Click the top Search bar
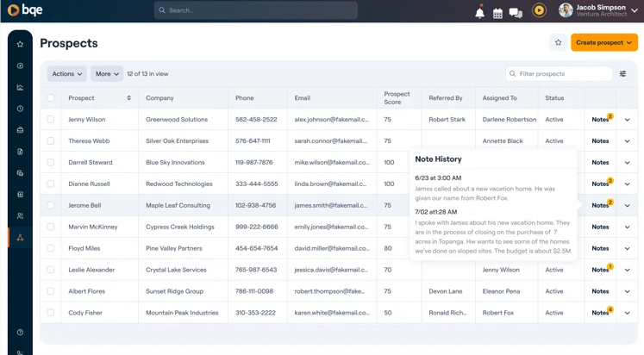Viewport: 644px width, 355px height. (255, 10)
